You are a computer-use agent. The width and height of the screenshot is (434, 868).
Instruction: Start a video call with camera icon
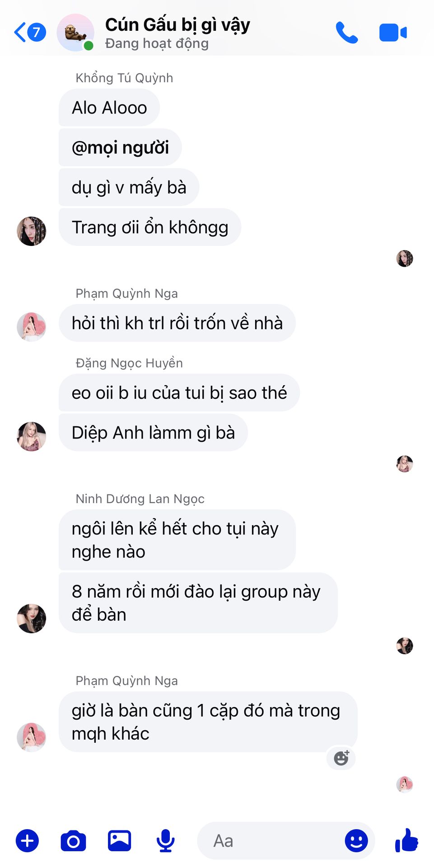393,33
